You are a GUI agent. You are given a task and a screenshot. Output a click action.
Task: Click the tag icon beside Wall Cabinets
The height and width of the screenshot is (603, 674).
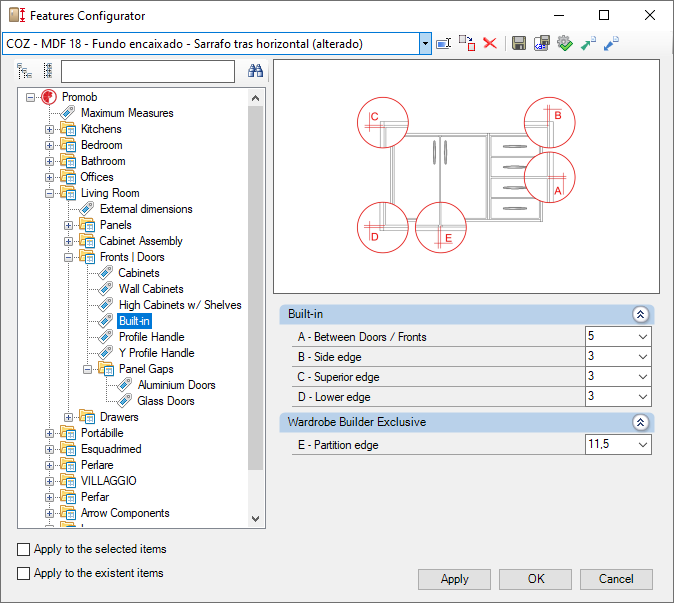105,289
